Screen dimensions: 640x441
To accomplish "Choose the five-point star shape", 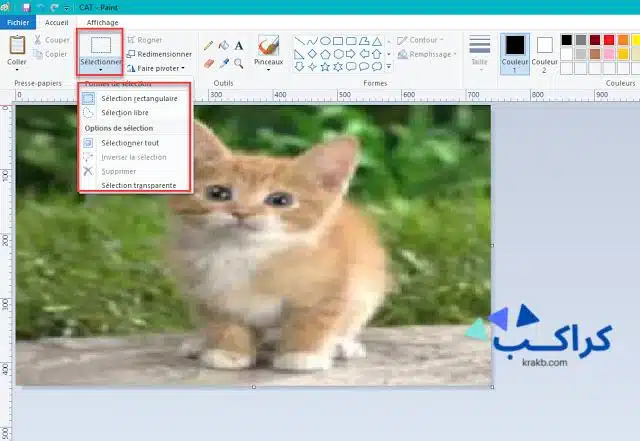I will (x=325, y=67).
